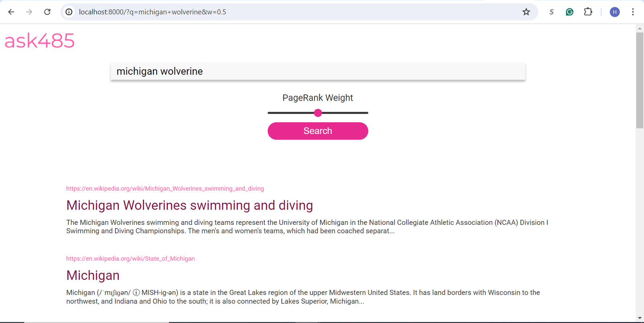The height and width of the screenshot is (323, 644).
Task: Click the michigan wolverine search box
Action: 318,71
